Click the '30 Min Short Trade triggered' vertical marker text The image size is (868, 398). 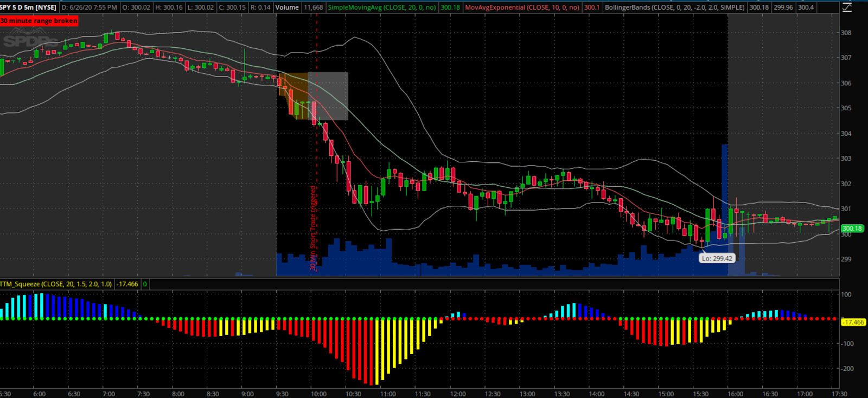click(313, 228)
